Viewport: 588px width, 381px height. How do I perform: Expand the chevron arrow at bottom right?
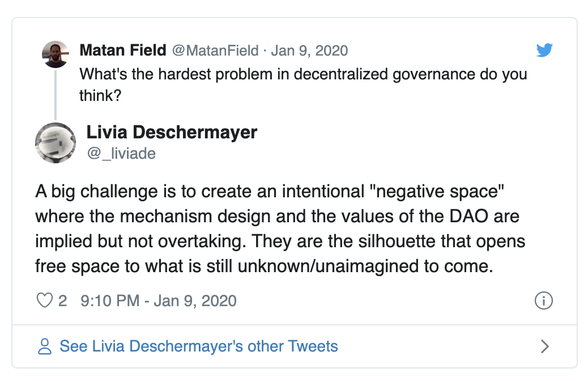coord(544,346)
